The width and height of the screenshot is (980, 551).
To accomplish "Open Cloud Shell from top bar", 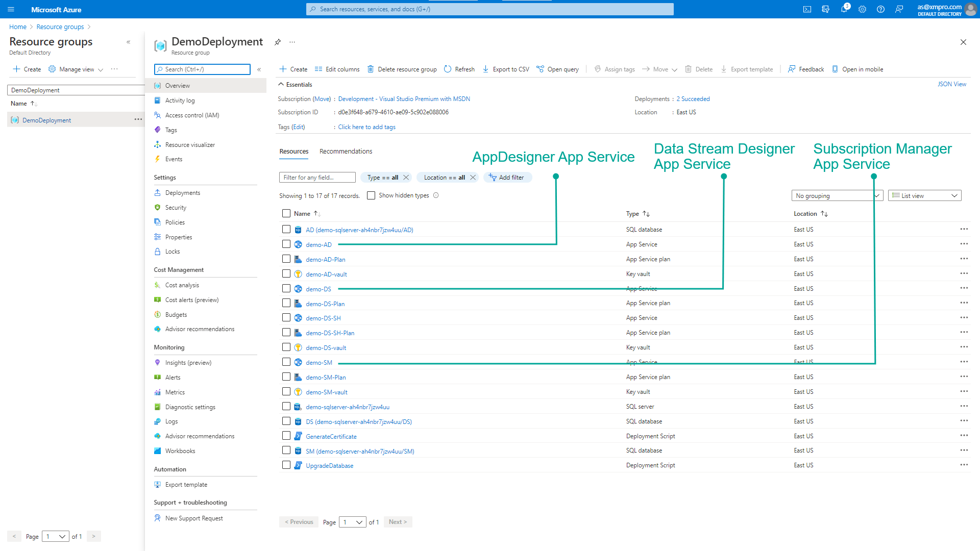I will pyautogui.click(x=807, y=9).
